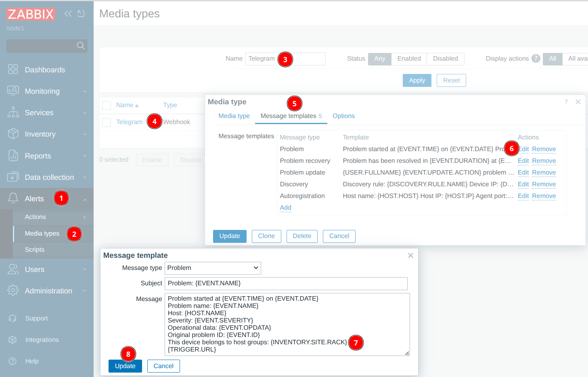
Task: Toggle the select-all checkbox above the media list
Action: pos(106,105)
